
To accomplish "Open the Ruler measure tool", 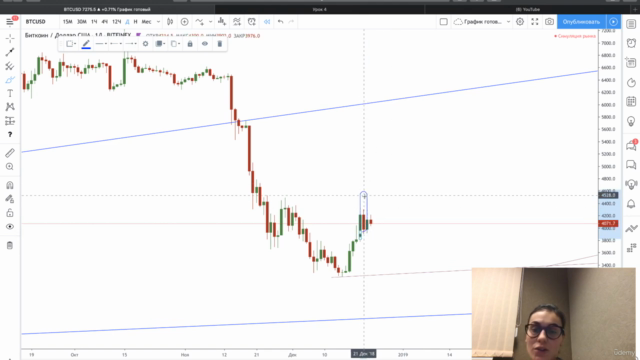I will click(x=10, y=153).
